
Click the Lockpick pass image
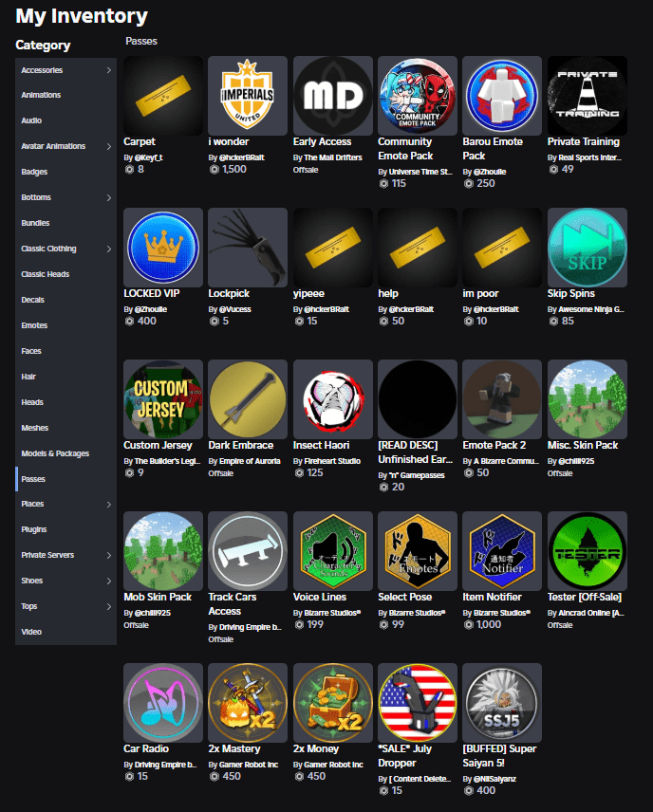pyautogui.click(x=248, y=248)
